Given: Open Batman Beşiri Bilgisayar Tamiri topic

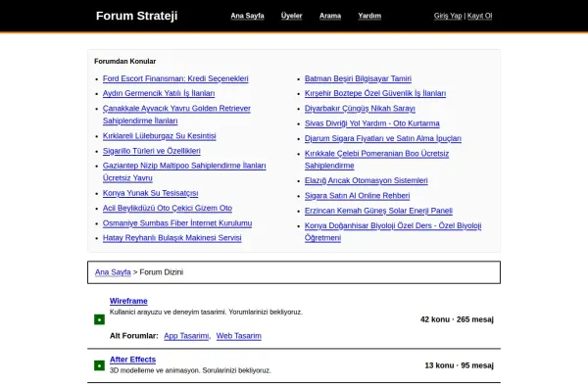Looking at the screenshot, I should tap(358, 78).
